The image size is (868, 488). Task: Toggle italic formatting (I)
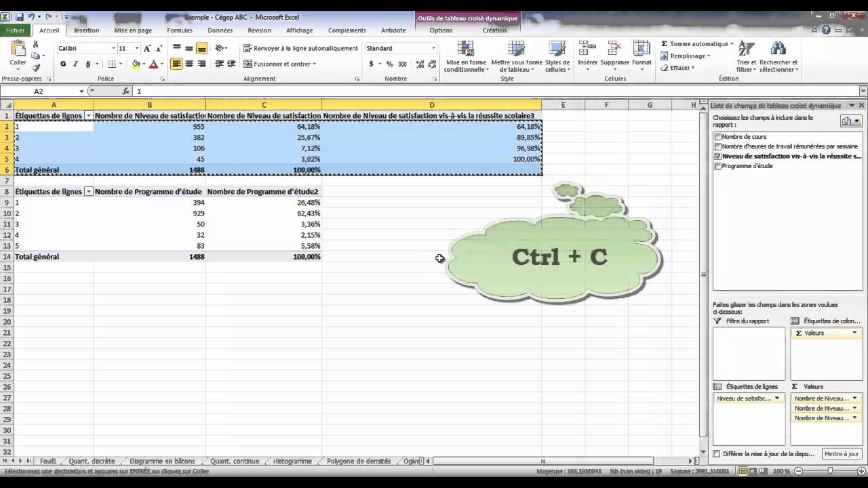(75, 64)
